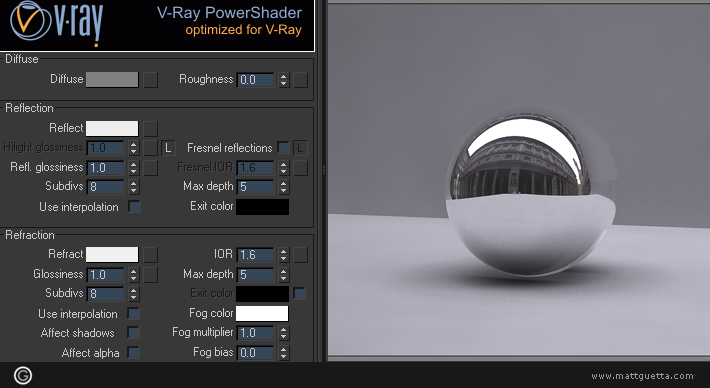Open the Fog color swatch
The width and height of the screenshot is (710, 388).
click(262, 313)
